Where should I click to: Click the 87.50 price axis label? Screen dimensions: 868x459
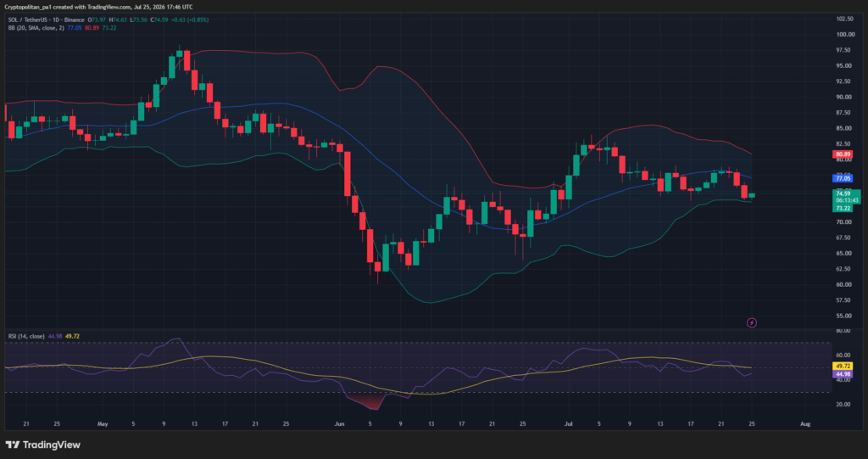843,113
